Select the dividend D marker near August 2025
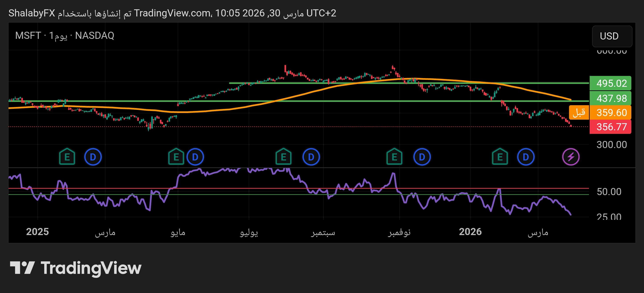 point(311,157)
